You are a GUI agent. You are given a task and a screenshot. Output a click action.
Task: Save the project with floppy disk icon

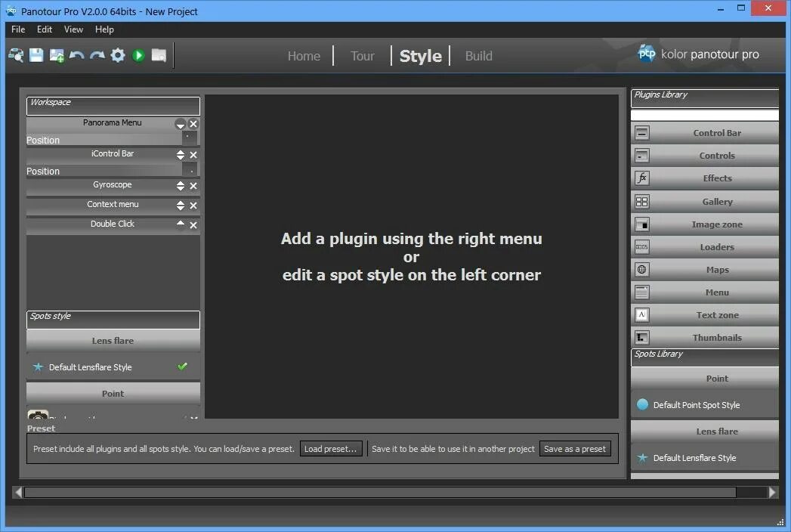[36, 55]
